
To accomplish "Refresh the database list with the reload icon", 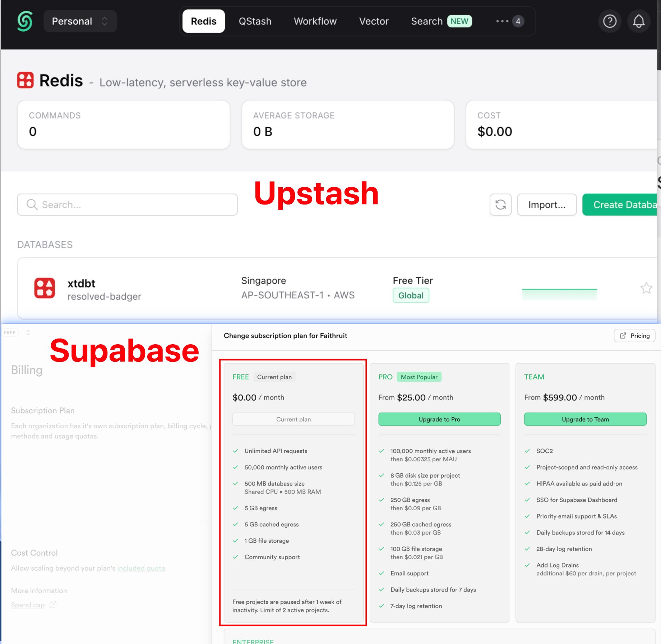I will click(500, 204).
